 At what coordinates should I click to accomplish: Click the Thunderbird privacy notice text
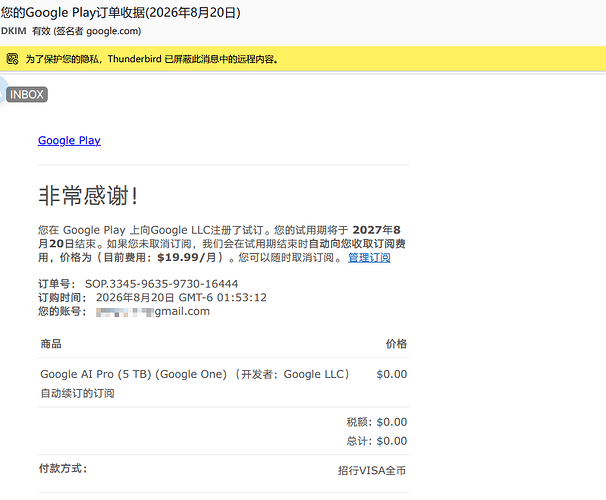(152, 59)
